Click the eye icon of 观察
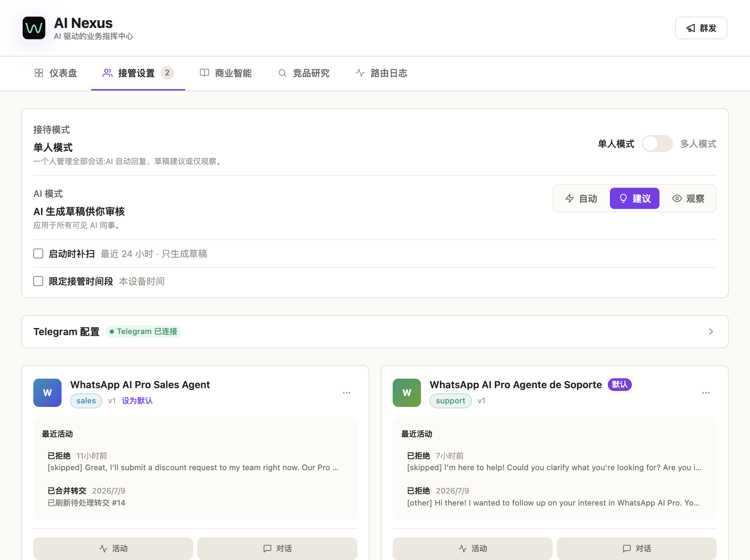Screen dimensions: 750x560 pos(677,198)
